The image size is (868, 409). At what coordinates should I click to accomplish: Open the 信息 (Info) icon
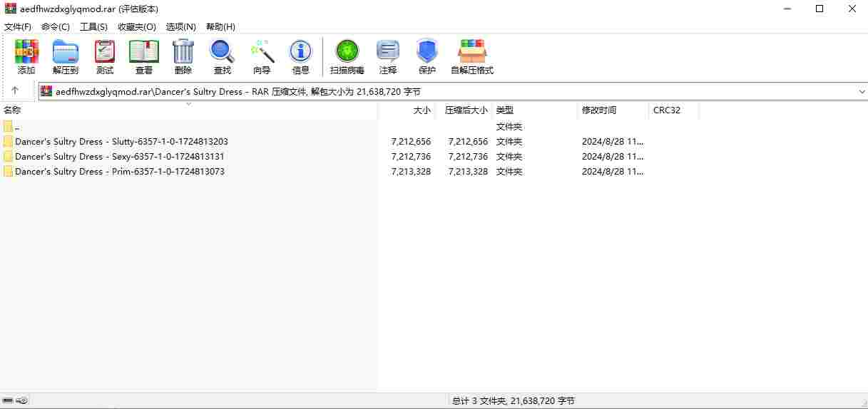(x=300, y=51)
